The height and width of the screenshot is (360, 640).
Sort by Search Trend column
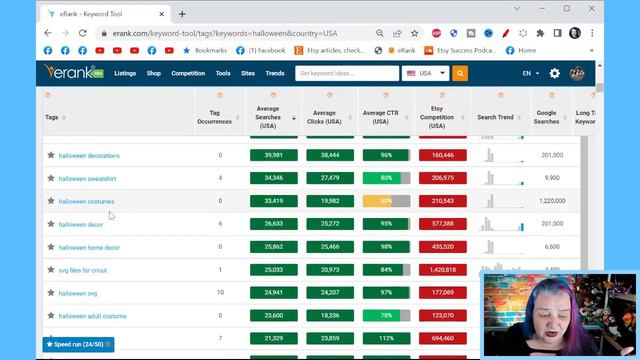click(499, 117)
